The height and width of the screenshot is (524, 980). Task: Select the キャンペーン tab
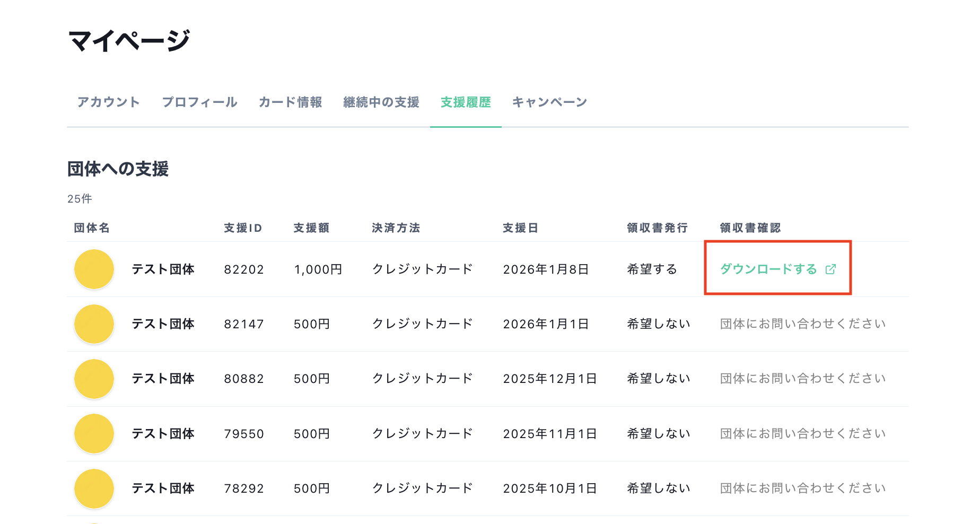click(x=549, y=102)
